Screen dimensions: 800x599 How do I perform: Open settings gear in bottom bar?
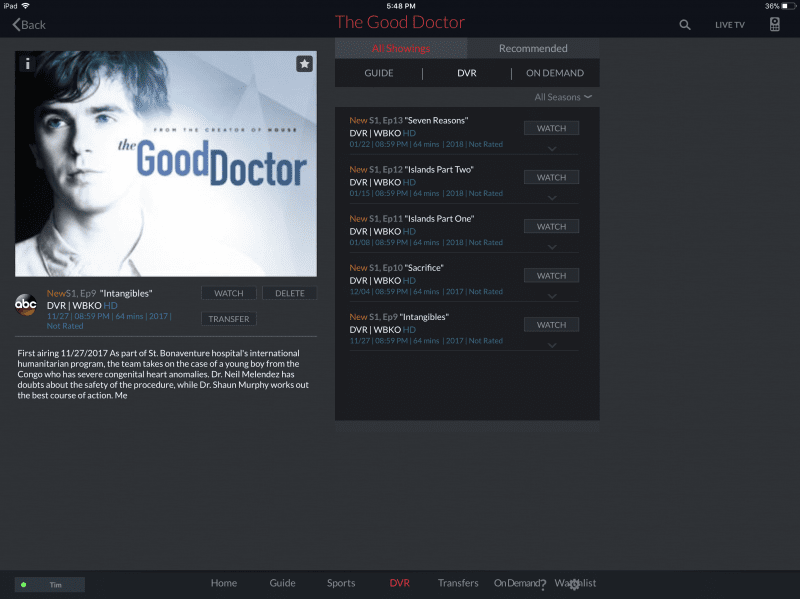coord(574,584)
